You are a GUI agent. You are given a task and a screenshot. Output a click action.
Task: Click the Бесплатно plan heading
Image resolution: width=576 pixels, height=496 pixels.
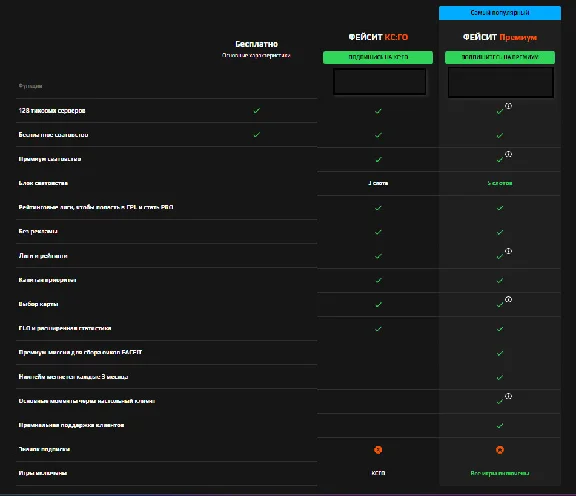click(256, 44)
